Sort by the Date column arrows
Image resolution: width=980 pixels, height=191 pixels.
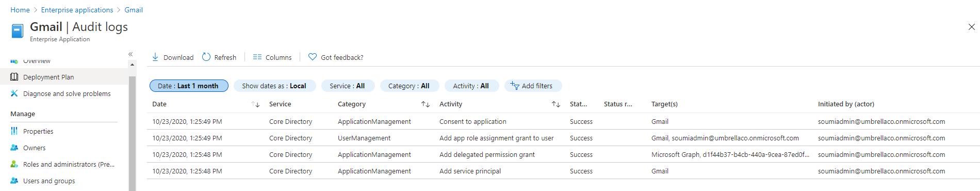(255, 104)
